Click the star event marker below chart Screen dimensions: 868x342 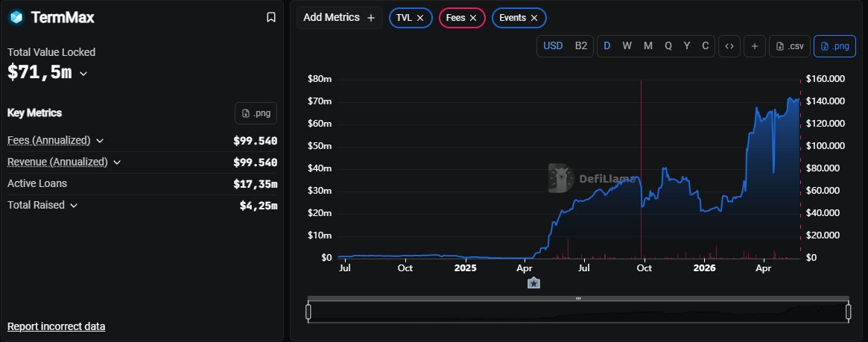point(533,283)
